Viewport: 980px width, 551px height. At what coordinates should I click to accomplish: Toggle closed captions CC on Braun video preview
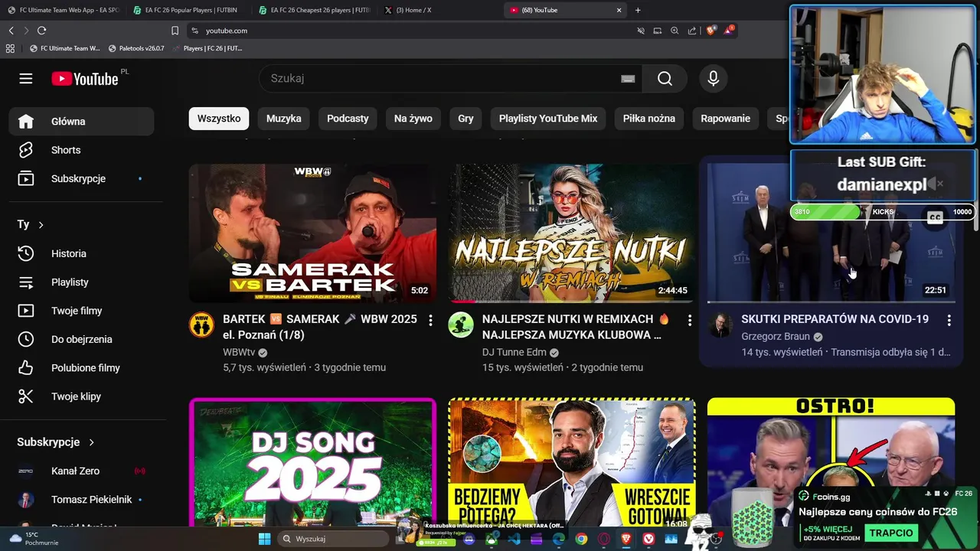click(x=934, y=217)
